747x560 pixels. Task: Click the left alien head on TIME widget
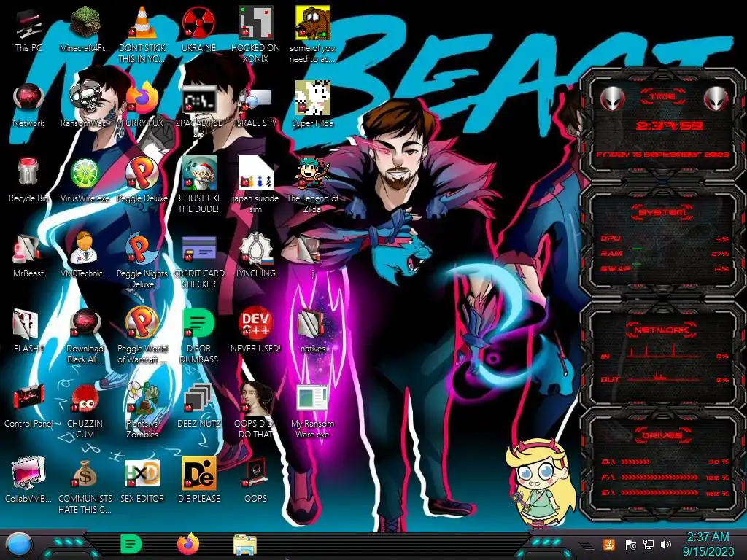click(612, 98)
